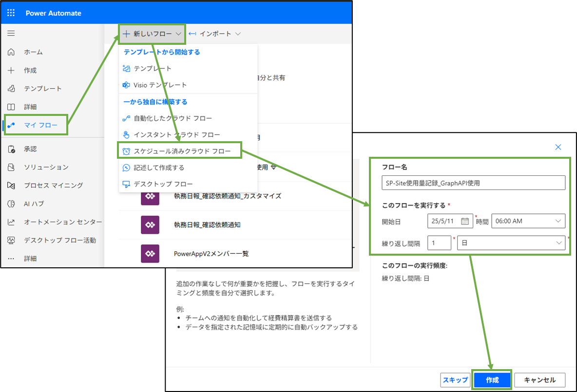Close the scheduled flow dialog
The width and height of the screenshot is (577, 392).
(558, 147)
